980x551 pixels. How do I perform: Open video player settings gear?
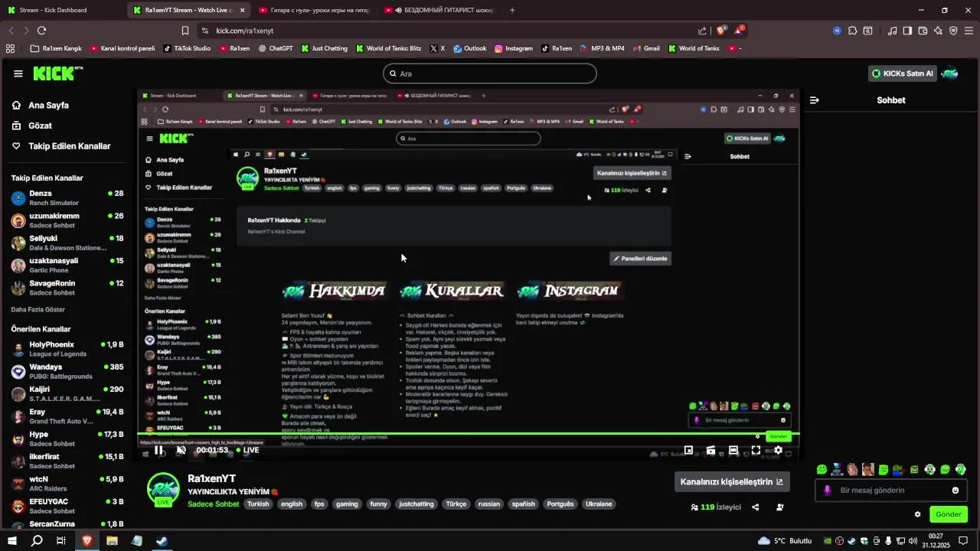778,450
